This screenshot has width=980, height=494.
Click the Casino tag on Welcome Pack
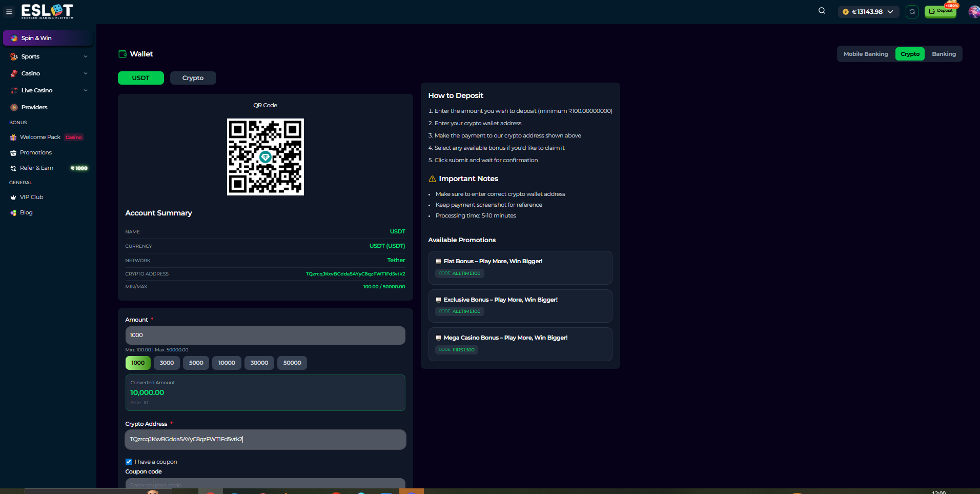click(x=74, y=137)
